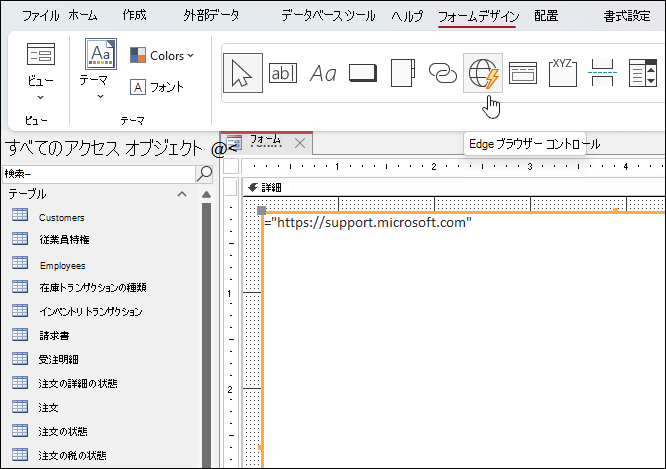
Task: Open the Fonts theme option
Action: point(157,87)
